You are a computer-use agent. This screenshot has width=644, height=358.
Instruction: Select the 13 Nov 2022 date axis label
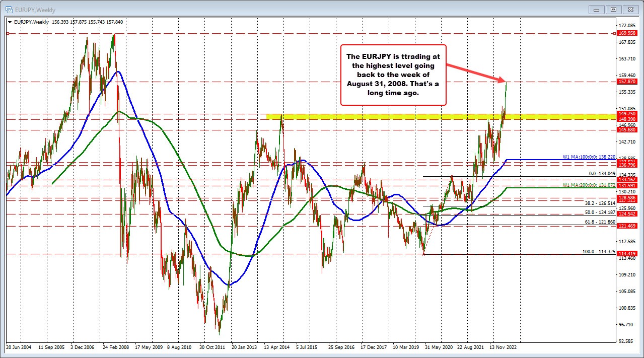504,347
